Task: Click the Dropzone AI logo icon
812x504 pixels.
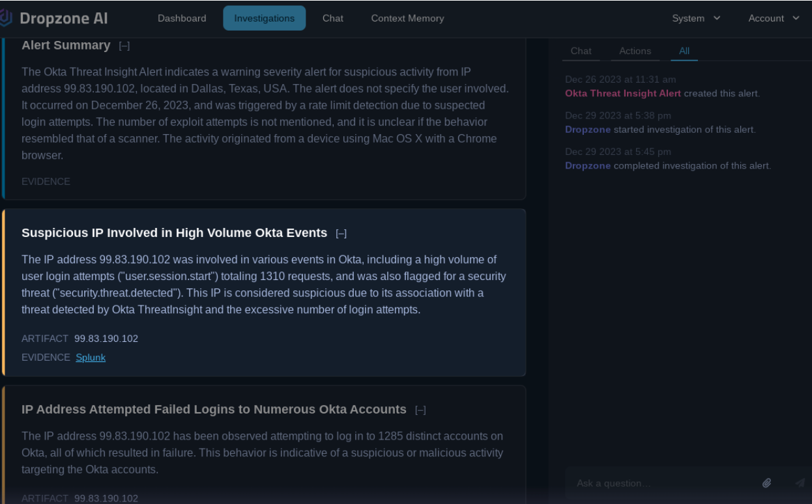Action: pyautogui.click(x=5, y=18)
